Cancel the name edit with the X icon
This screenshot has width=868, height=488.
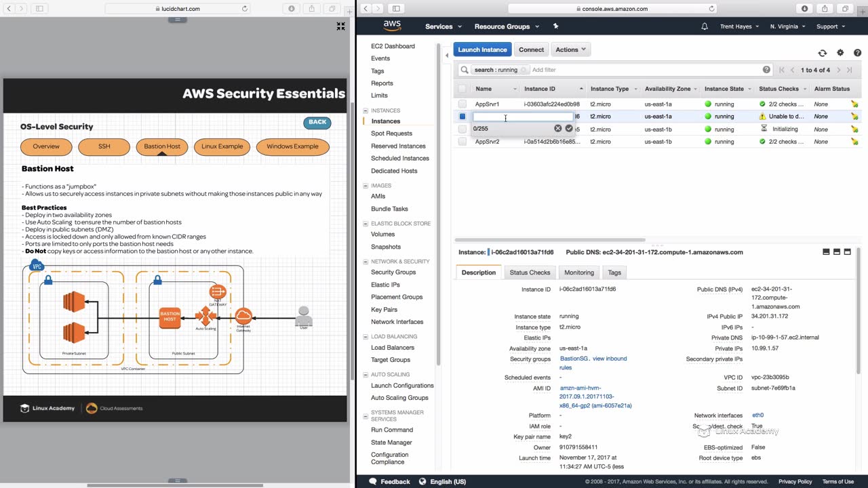click(x=558, y=128)
